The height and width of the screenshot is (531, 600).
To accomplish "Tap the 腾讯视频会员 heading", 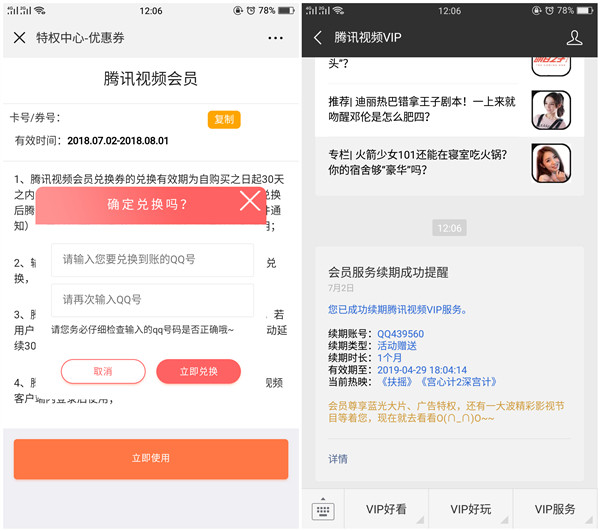I will tap(150, 79).
